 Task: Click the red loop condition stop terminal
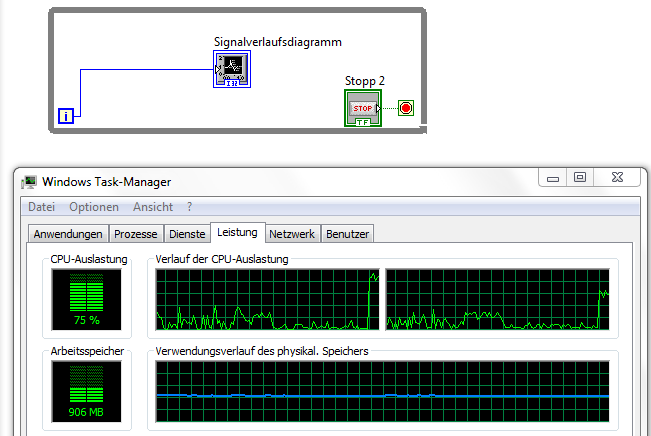point(406,108)
